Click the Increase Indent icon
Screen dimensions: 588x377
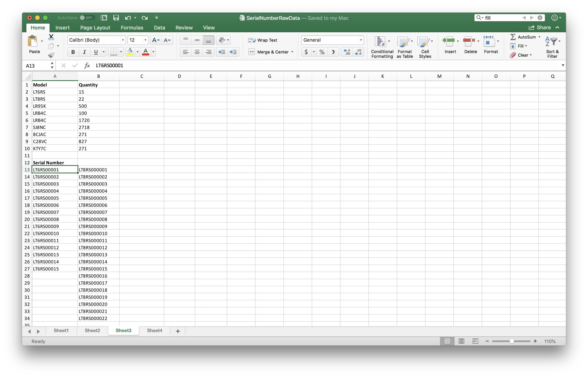233,52
